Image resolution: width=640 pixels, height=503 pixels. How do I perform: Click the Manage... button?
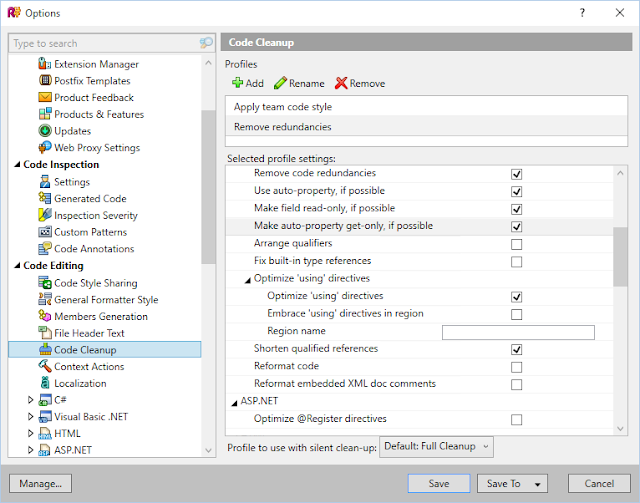coord(40,483)
